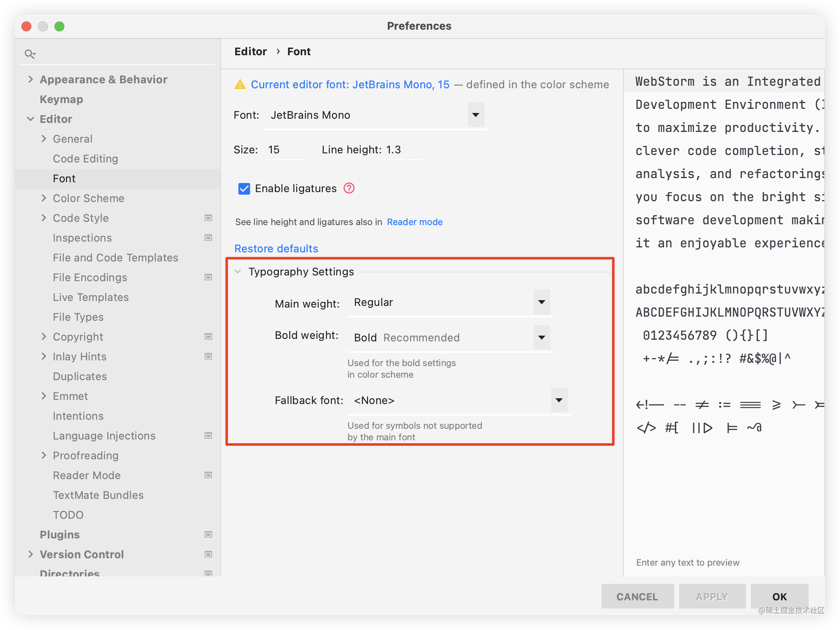Click project-level icon next to Plugins
This screenshot has width=840, height=630.
coord(208,534)
